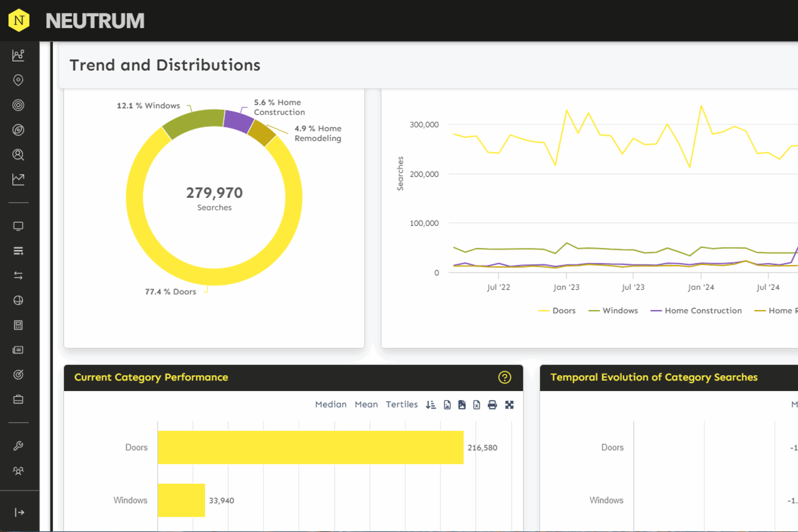Screen dimensions: 798x532
Task: Click the concentric target sidebar icon
Action: point(18,105)
